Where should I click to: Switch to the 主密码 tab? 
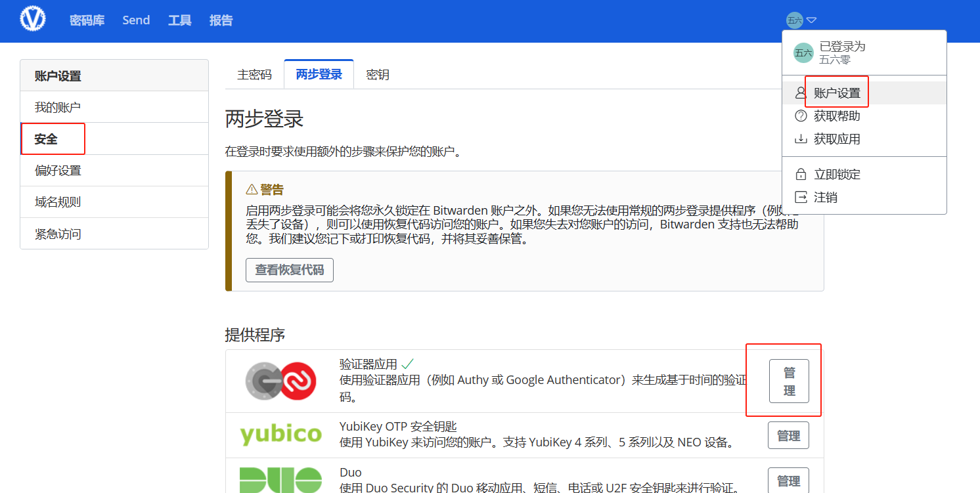coord(254,75)
